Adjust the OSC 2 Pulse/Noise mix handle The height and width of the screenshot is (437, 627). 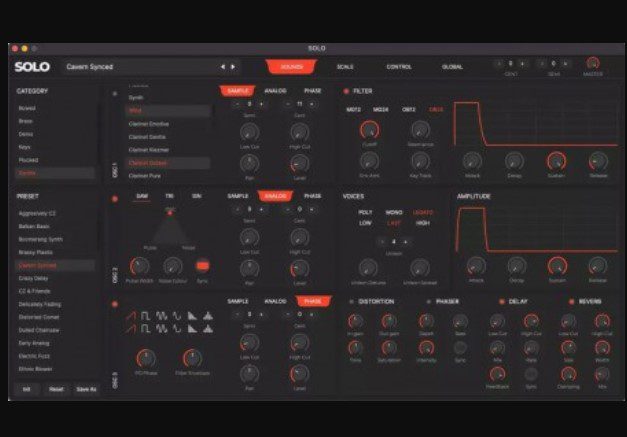170,213
